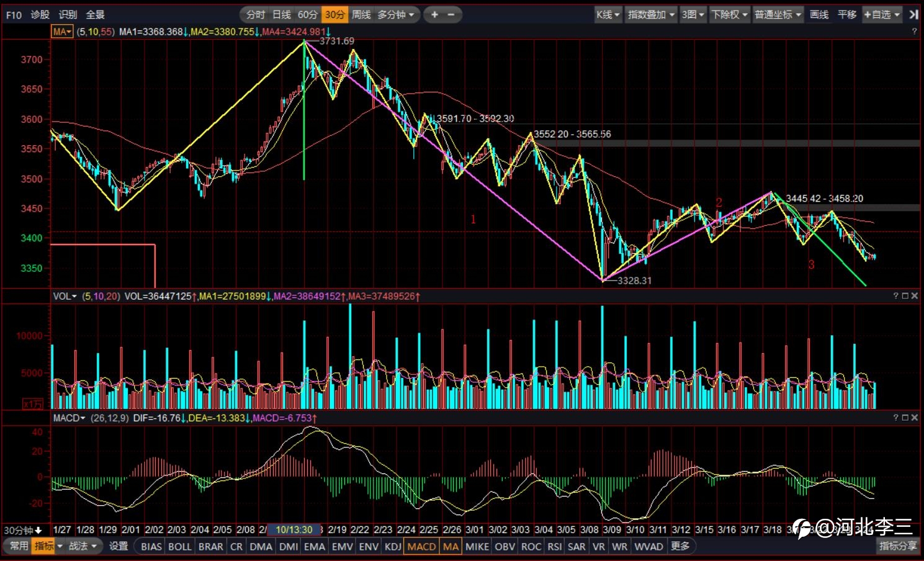The height and width of the screenshot is (561, 924).
Task: Maximize the VOL panel
Action: 905,296
